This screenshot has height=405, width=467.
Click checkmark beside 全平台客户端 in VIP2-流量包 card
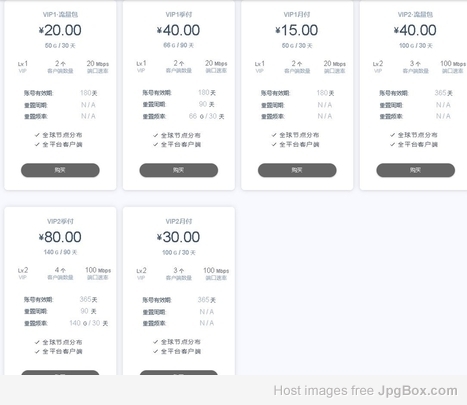point(393,144)
